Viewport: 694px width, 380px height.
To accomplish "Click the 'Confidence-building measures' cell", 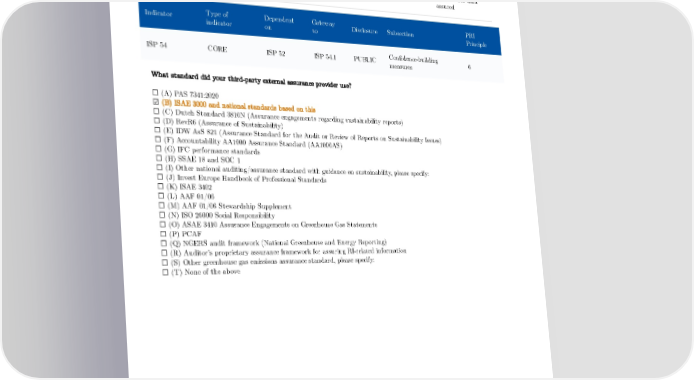I will (x=413, y=62).
